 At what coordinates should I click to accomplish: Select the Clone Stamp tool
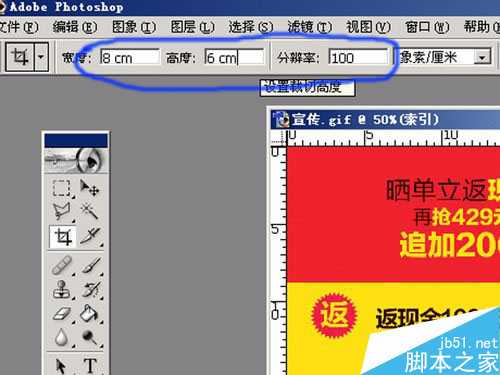(x=62, y=289)
